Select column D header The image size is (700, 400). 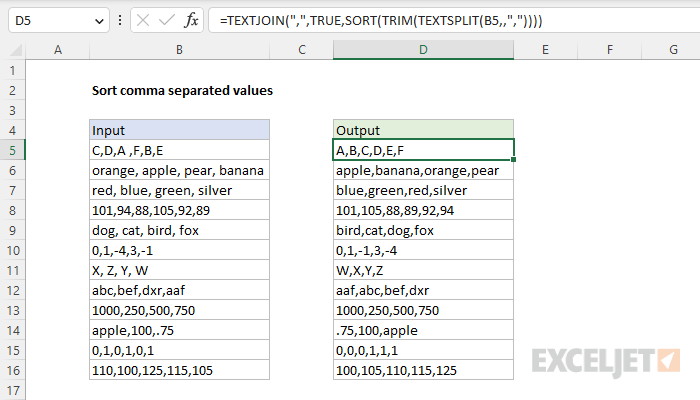point(423,50)
